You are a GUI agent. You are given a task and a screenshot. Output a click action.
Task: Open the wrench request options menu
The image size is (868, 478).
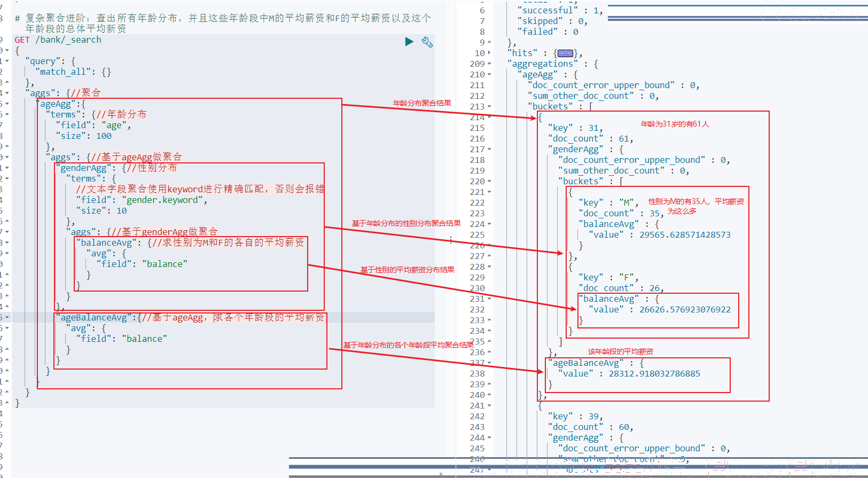[427, 42]
